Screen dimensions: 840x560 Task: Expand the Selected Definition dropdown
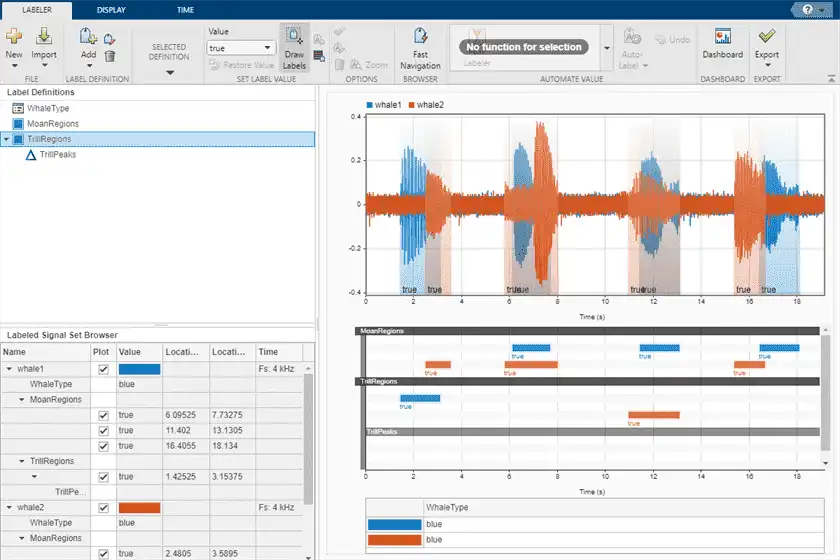(169, 72)
